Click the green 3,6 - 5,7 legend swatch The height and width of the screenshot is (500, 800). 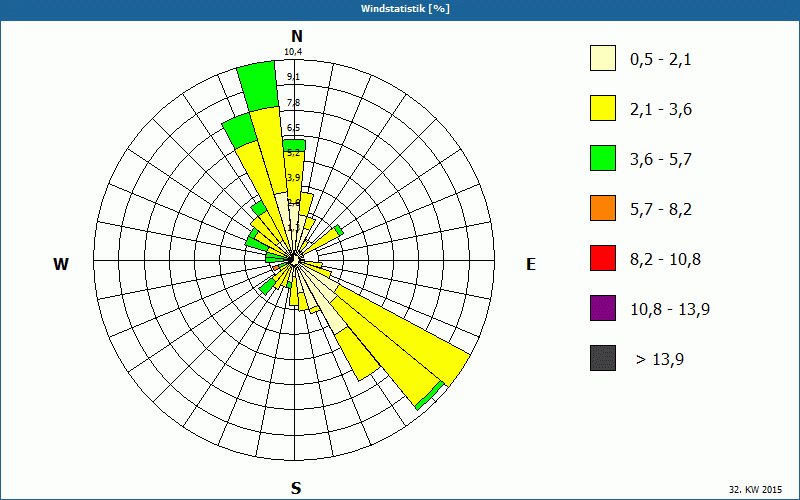point(603,158)
